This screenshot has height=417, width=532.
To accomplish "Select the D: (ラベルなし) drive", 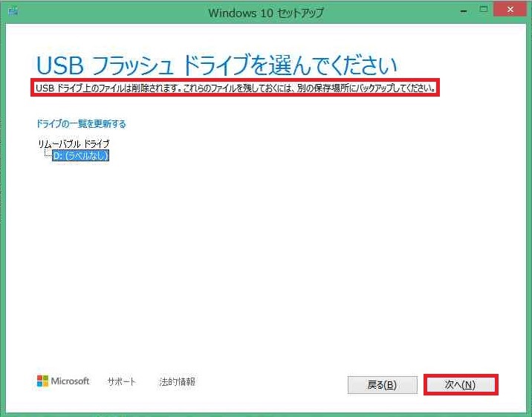I will coord(81,156).
